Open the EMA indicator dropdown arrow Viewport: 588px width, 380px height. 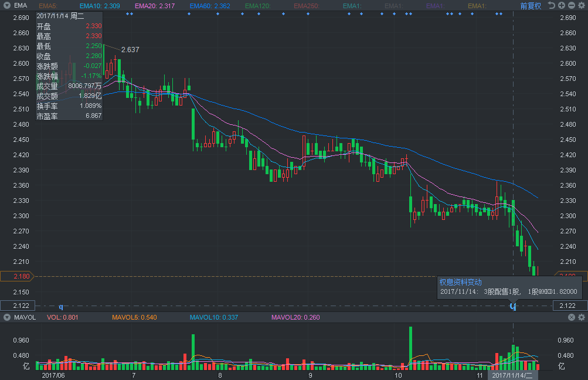7,6
